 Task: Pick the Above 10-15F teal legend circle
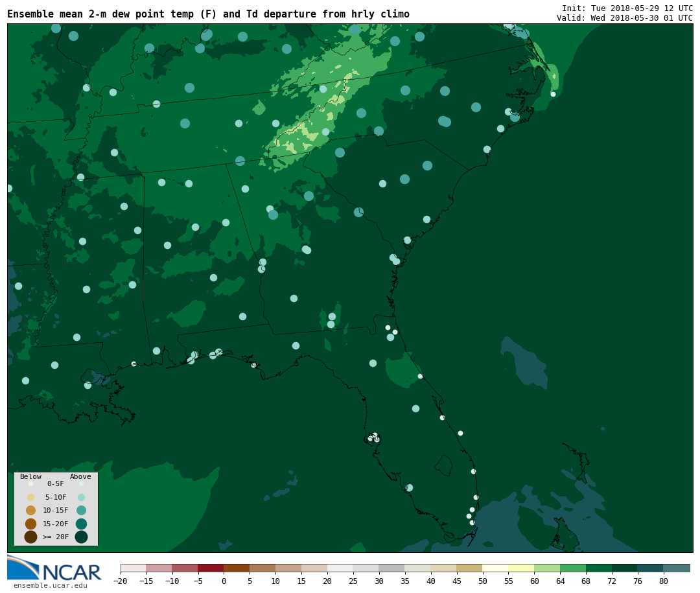pyautogui.click(x=81, y=510)
